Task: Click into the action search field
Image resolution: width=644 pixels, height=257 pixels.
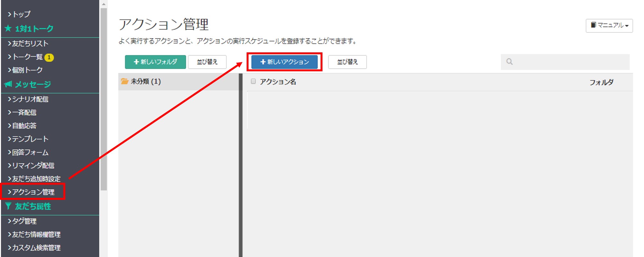Action: (x=565, y=62)
